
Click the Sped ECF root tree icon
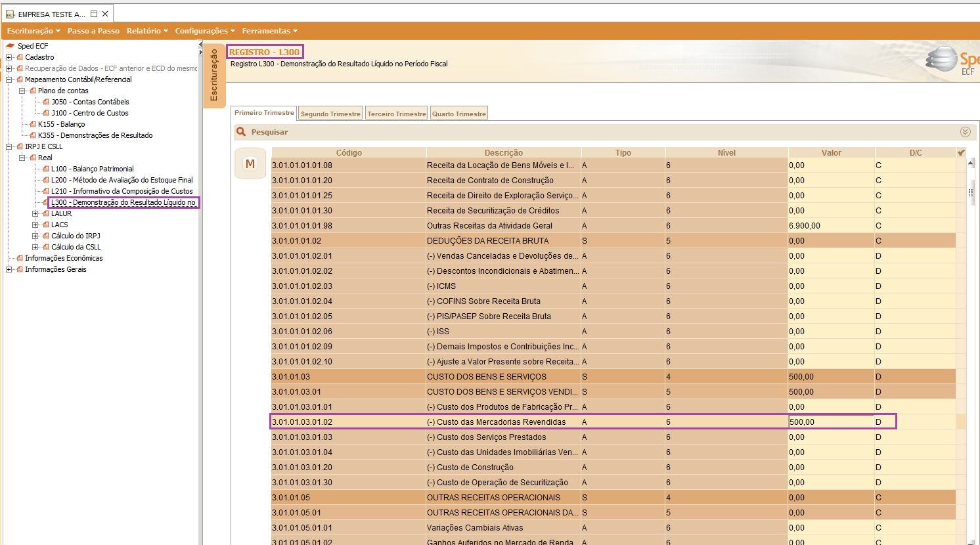coord(10,46)
